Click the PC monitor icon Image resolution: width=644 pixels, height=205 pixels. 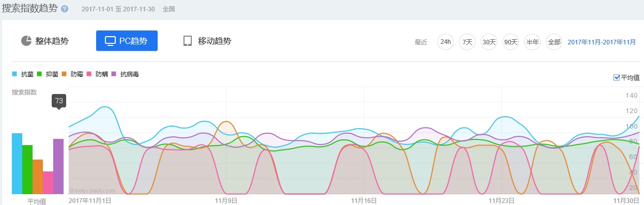[110, 41]
